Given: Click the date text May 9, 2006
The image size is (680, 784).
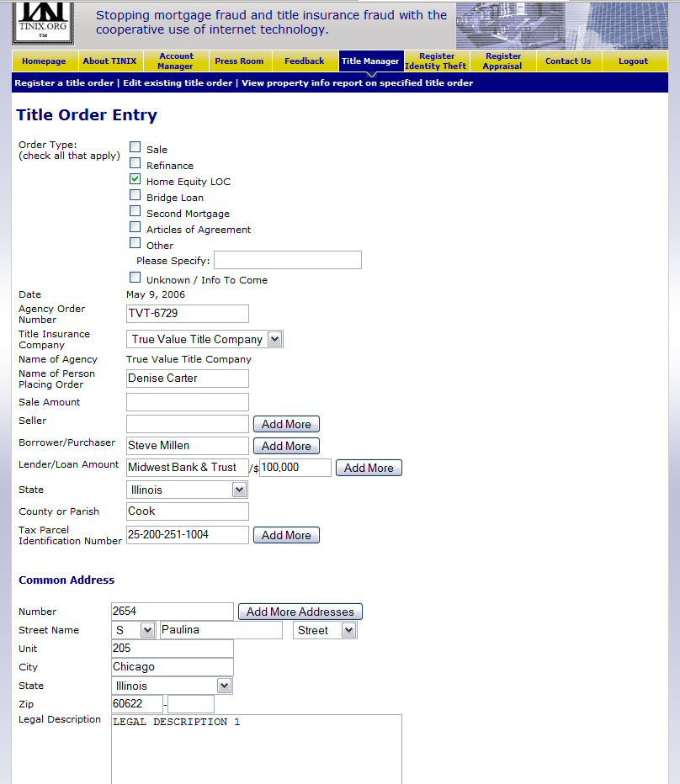Looking at the screenshot, I should point(156,294).
